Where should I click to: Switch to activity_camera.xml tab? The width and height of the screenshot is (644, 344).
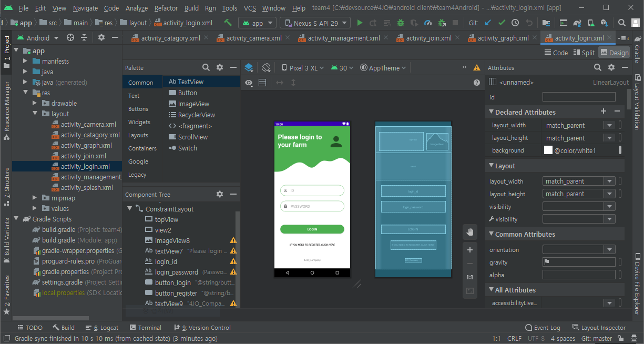tap(253, 38)
